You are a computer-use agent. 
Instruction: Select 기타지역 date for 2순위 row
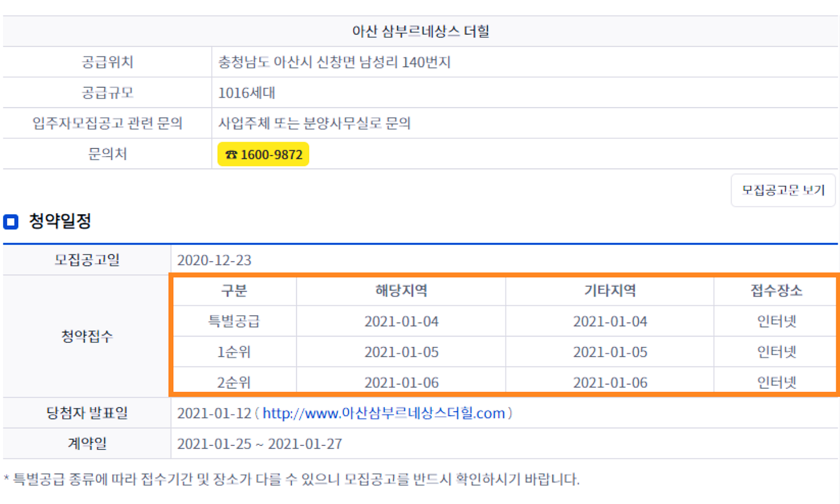click(x=610, y=383)
